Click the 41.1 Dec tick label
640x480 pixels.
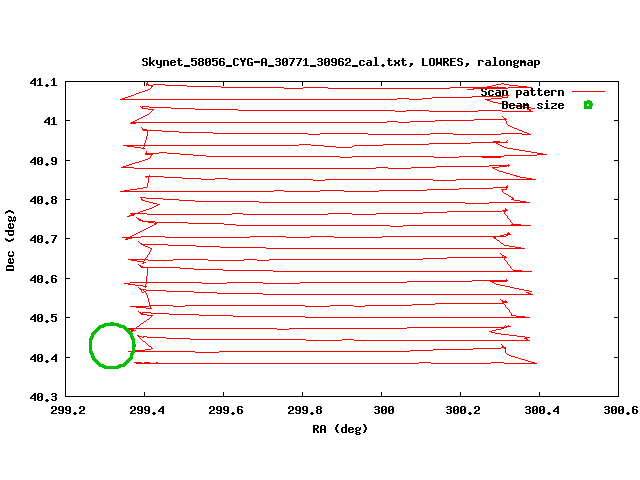(43, 82)
